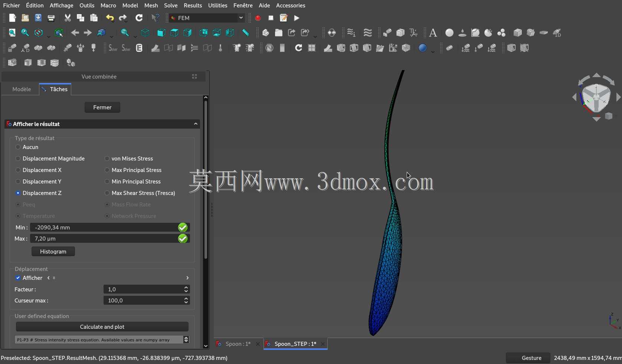Switch to front view cube icon
The height and width of the screenshot is (364, 622).
(x=161, y=33)
